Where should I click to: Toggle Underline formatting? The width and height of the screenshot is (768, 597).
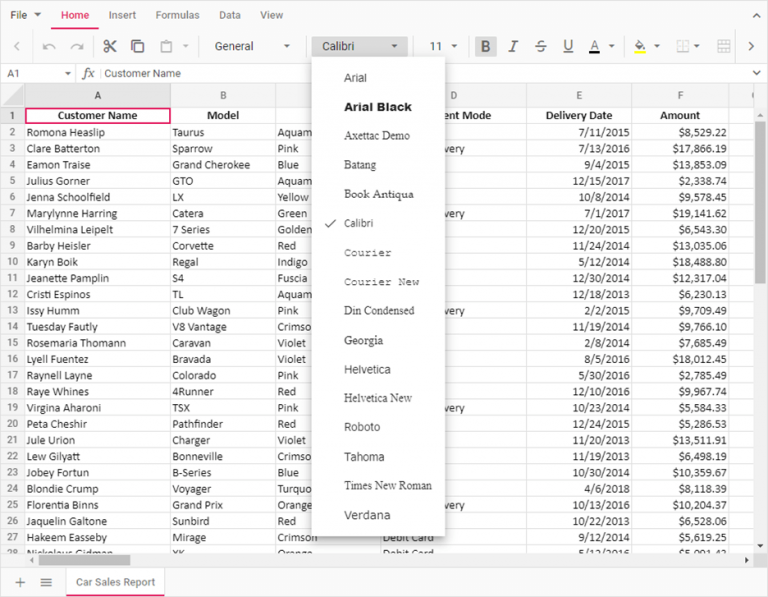click(568, 46)
